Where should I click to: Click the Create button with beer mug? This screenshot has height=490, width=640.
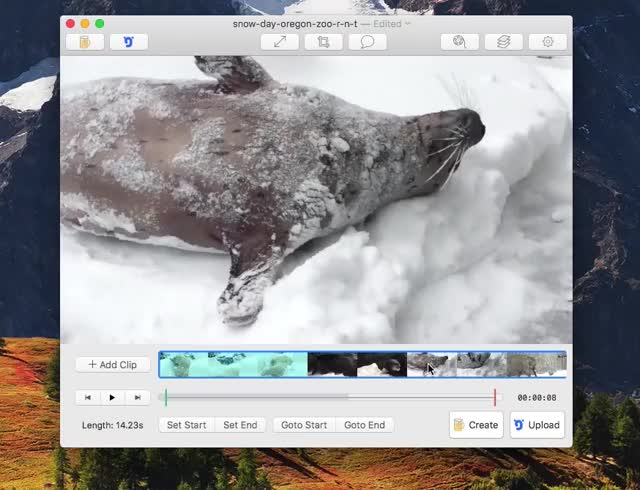tap(476, 425)
